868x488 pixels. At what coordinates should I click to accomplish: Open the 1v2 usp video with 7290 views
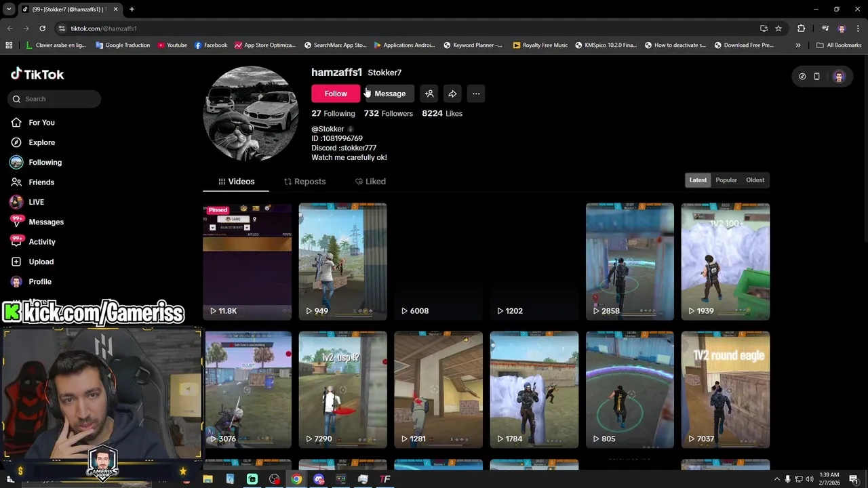pos(342,390)
